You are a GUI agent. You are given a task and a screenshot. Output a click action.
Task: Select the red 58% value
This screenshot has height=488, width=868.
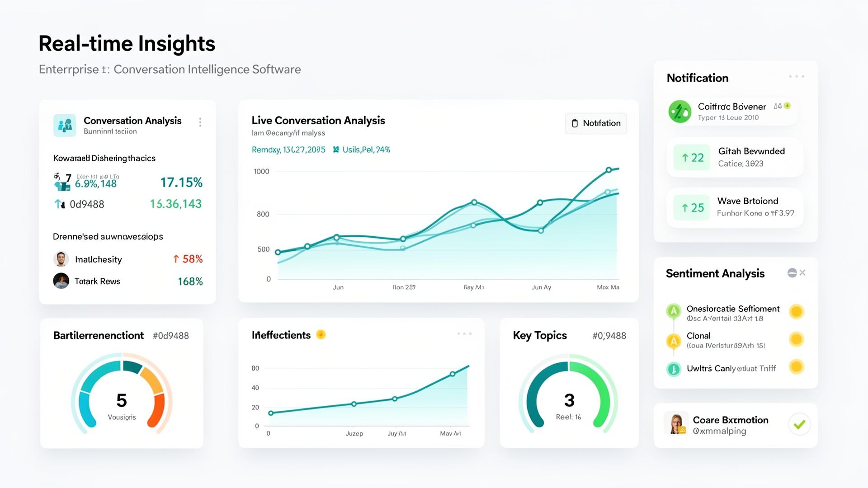[188, 259]
